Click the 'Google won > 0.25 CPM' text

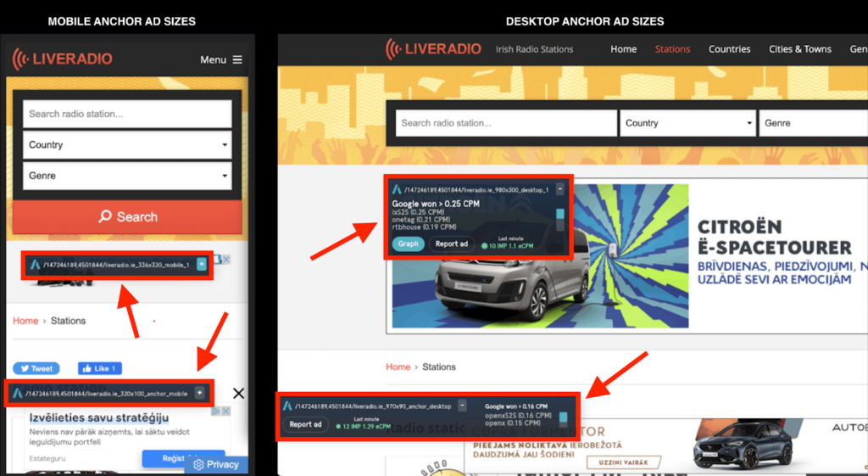coord(436,204)
